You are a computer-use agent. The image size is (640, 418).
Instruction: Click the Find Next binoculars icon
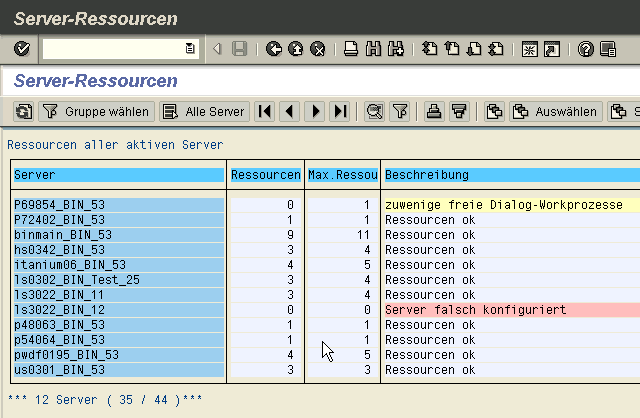click(x=396, y=49)
